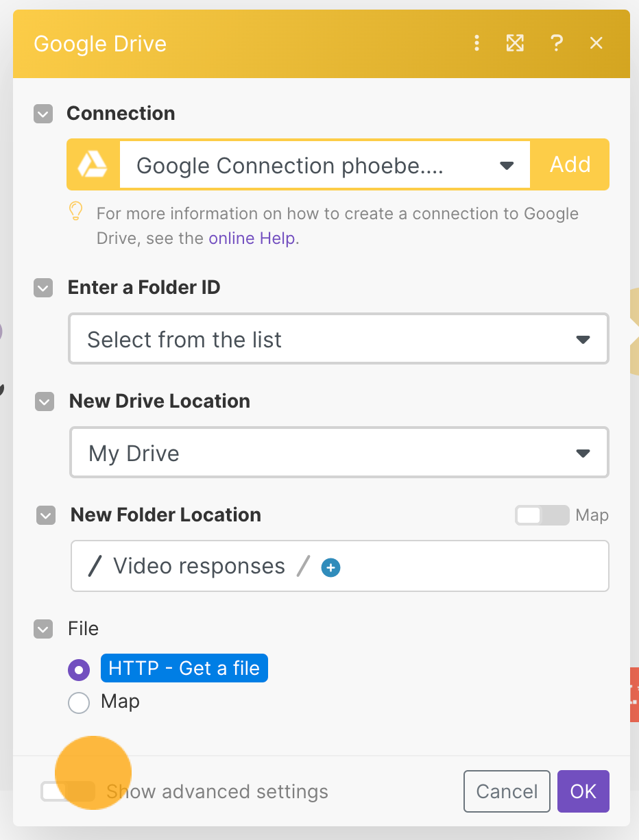Open the My Drive dropdown
This screenshot has height=840, width=639.
click(x=339, y=453)
